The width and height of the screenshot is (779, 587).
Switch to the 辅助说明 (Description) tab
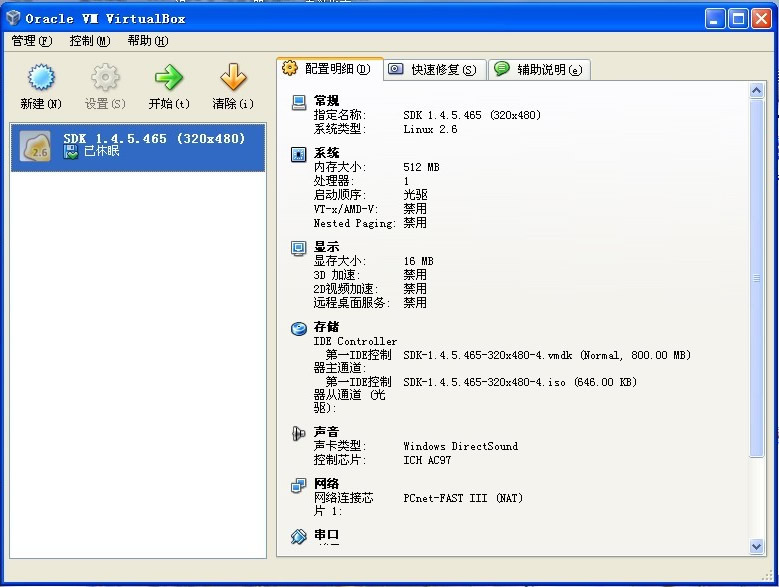539,70
